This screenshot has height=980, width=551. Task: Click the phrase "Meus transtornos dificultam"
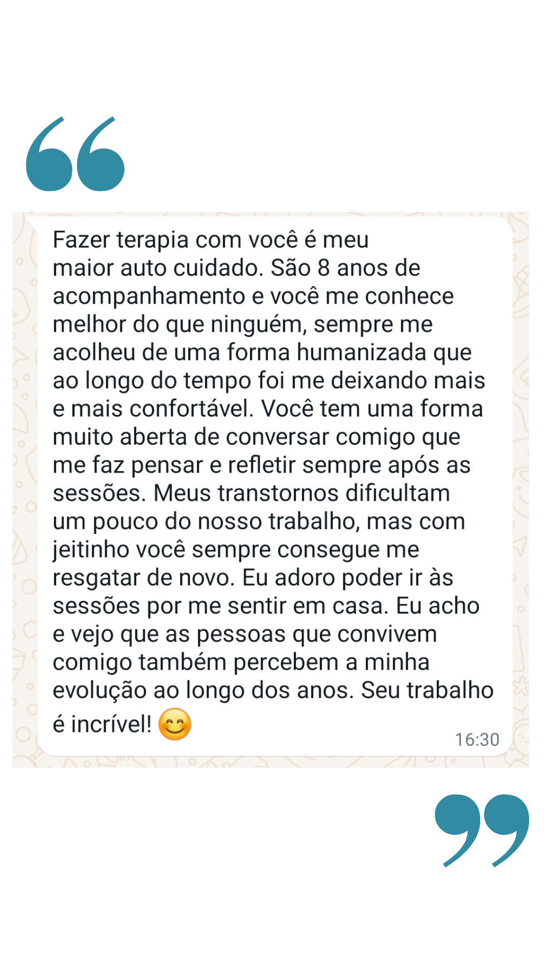tap(302, 494)
